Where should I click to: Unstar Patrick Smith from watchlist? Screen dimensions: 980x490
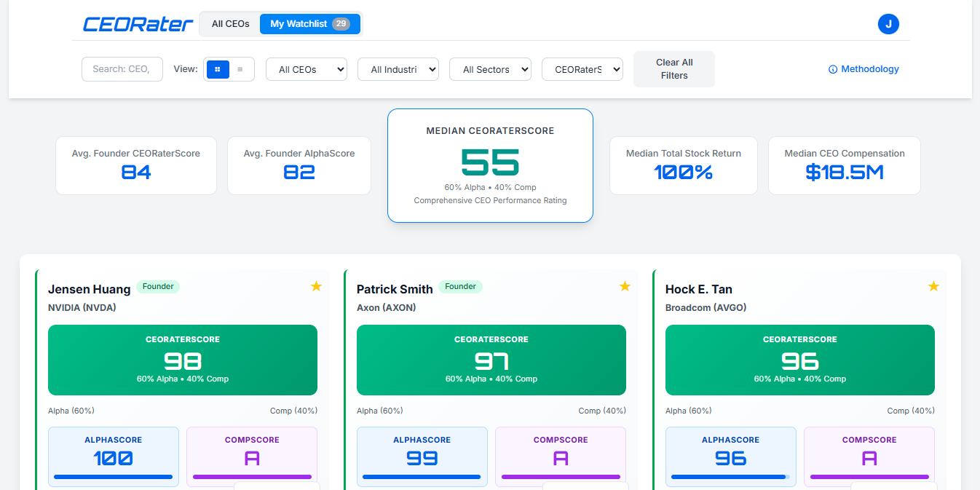pos(625,287)
